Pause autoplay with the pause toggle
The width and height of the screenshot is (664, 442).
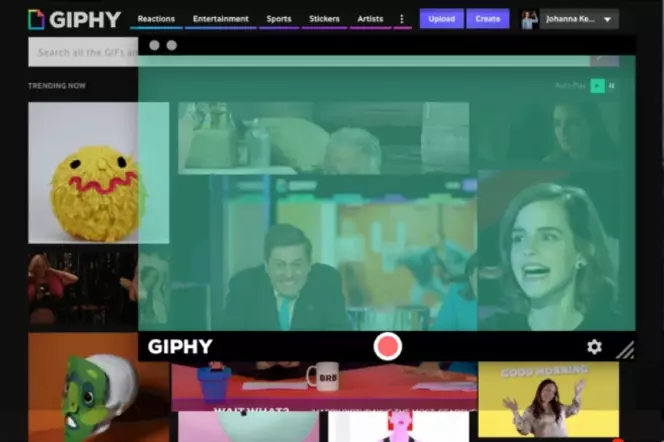[611, 86]
